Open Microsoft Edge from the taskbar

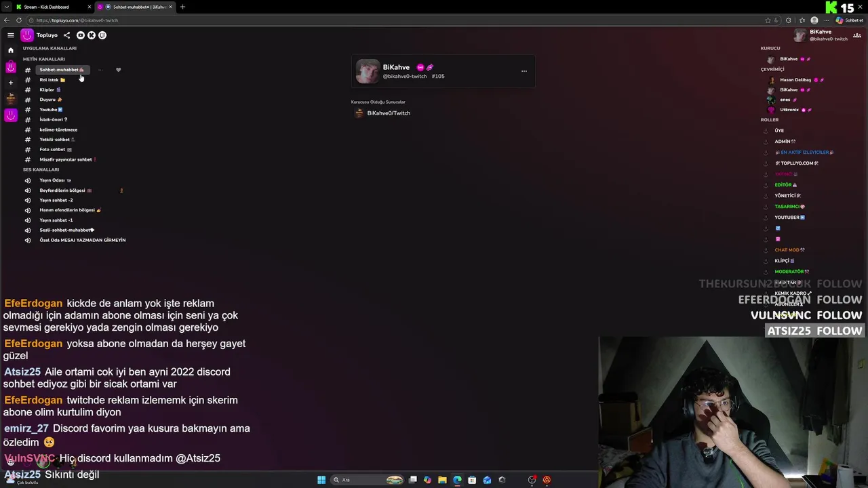pos(457,480)
